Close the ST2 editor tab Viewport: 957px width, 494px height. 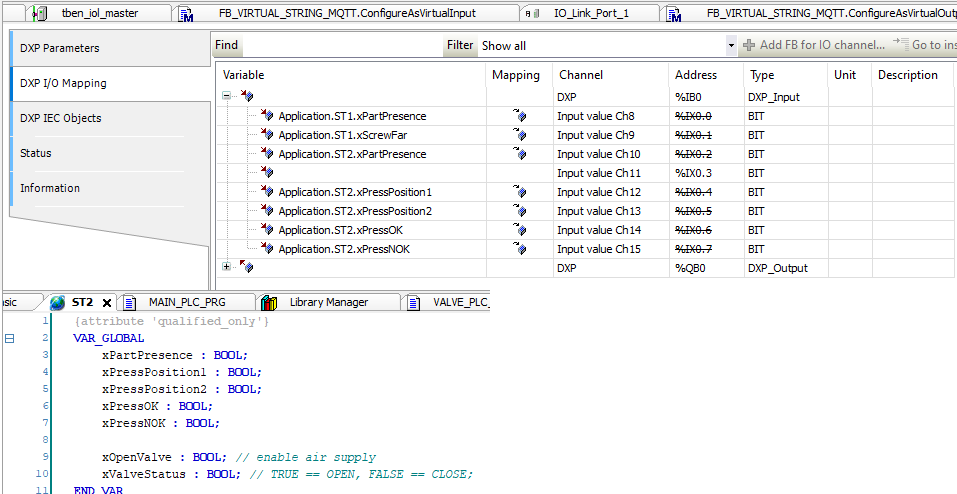point(106,302)
